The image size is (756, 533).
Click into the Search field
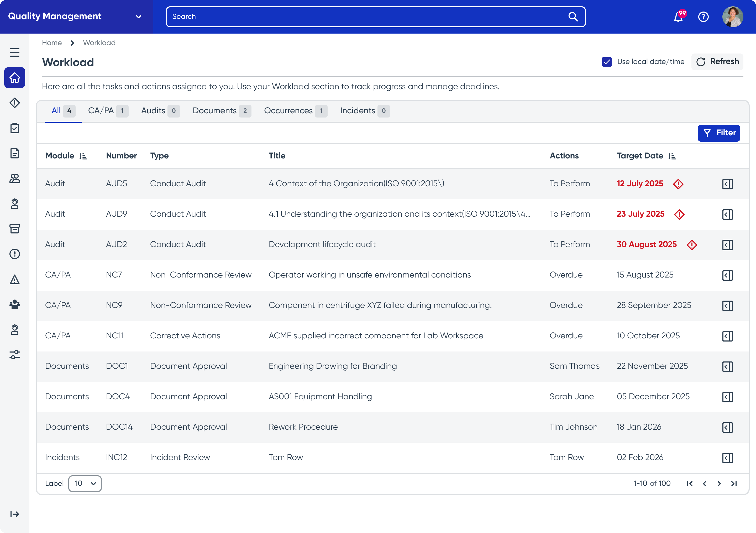click(376, 17)
